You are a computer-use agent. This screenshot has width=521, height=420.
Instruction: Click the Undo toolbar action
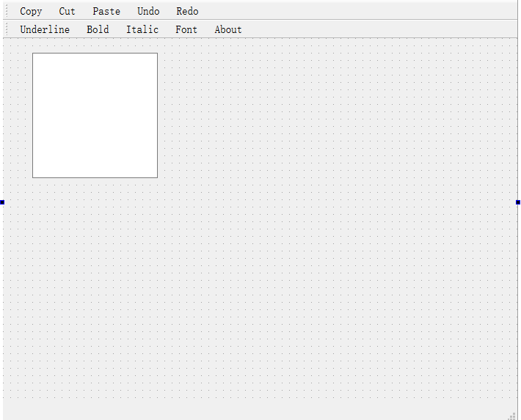coord(148,11)
